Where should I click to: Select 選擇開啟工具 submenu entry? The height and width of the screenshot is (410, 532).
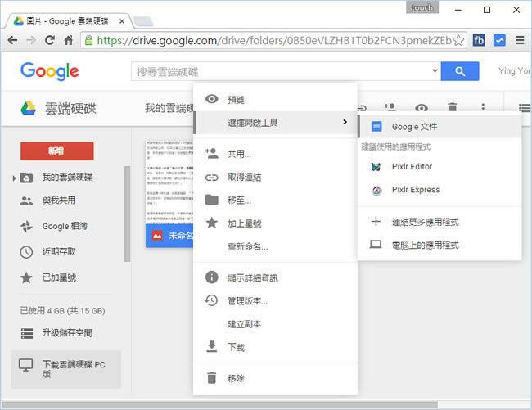click(275, 123)
